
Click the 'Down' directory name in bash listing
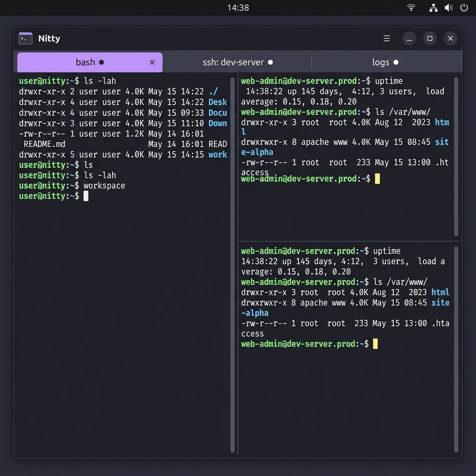pos(218,123)
